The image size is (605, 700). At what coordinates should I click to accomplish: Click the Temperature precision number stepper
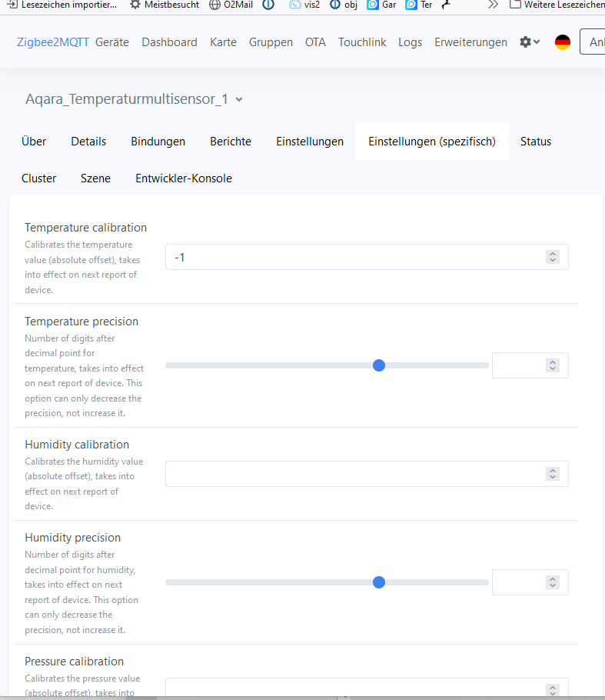(552, 365)
